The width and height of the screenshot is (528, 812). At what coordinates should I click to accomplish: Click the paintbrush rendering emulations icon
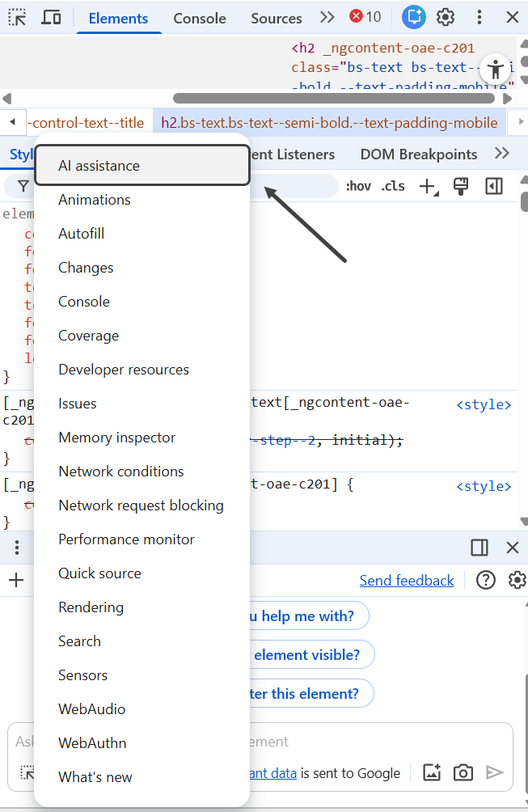tap(461, 187)
